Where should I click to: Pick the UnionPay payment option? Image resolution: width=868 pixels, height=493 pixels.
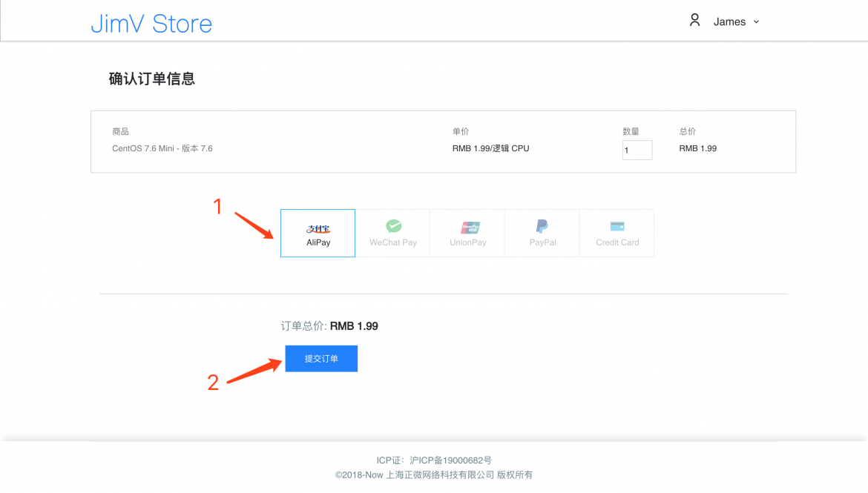click(467, 233)
